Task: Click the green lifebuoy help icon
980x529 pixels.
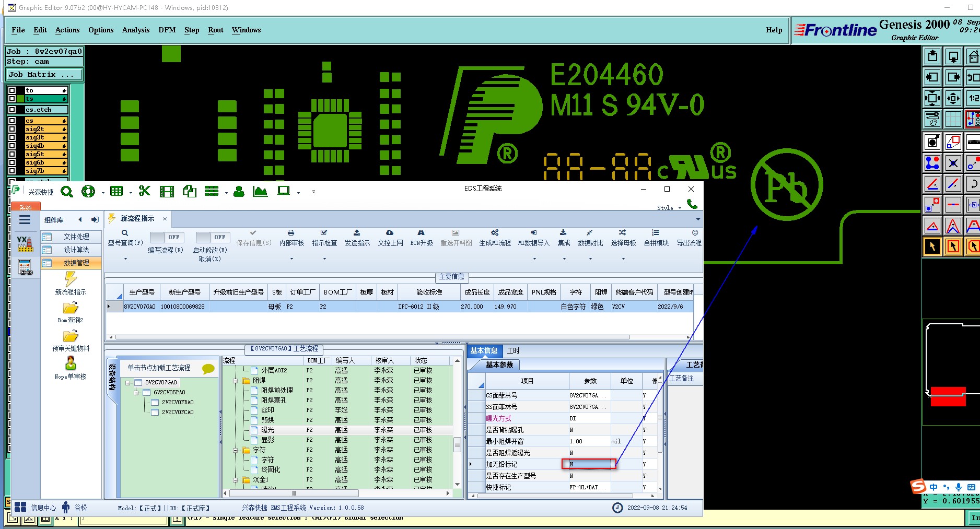Action: 88,192
